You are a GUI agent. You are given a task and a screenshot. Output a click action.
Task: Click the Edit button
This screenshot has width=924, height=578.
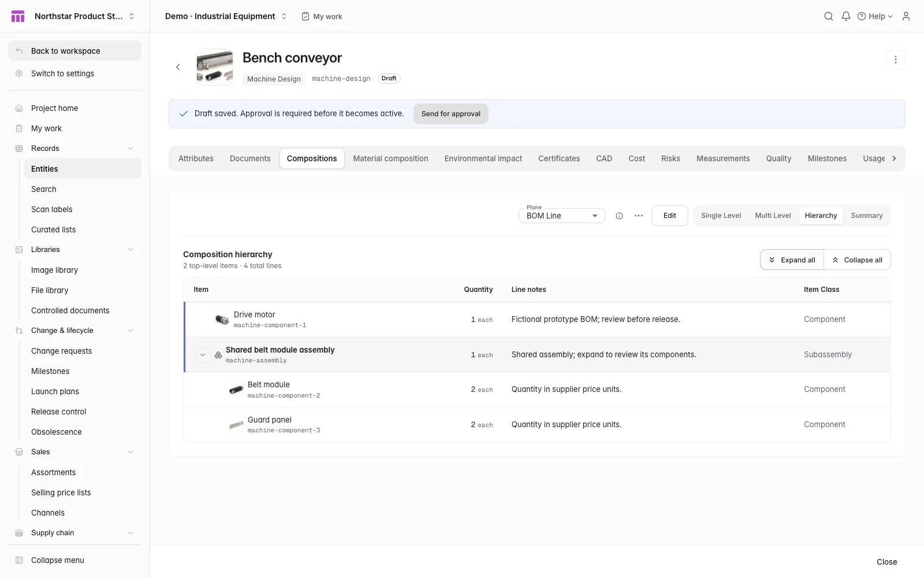tap(670, 216)
